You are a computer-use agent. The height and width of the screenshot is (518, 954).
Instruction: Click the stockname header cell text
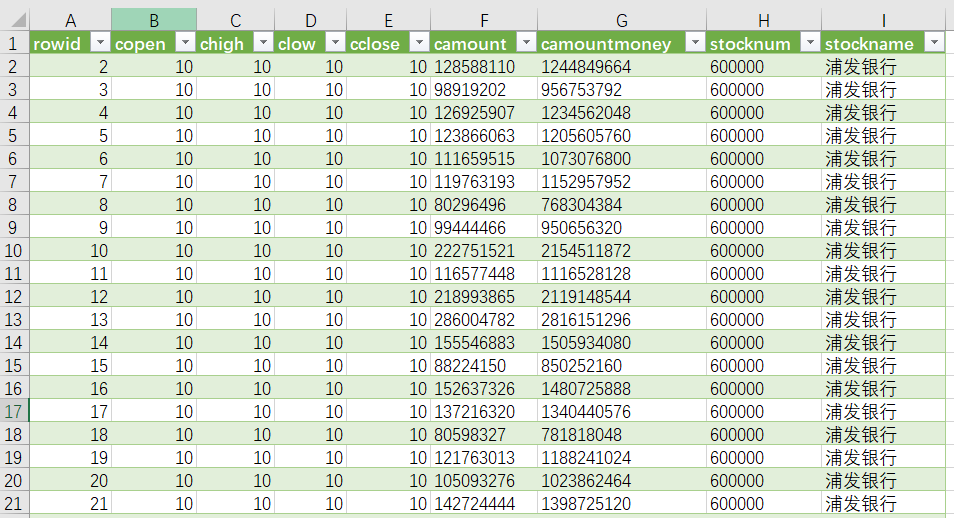pos(869,44)
